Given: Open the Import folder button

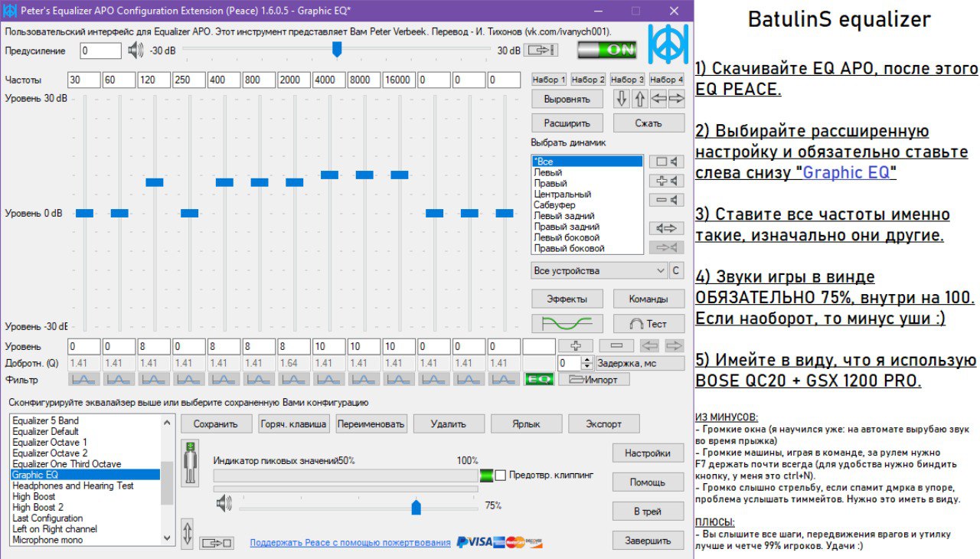Looking at the screenshot, I should [594, 379].
